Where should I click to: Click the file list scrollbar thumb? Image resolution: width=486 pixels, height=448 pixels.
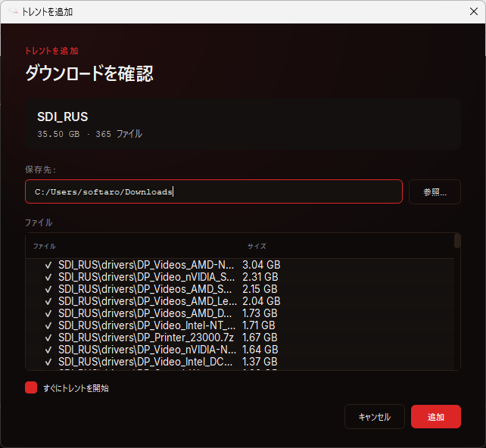click(x=457, y=241)
